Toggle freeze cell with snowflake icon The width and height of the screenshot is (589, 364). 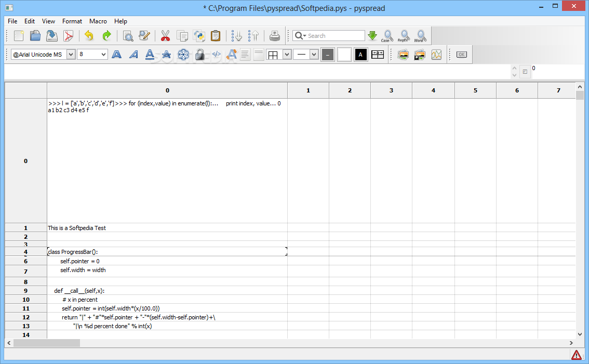pyautogui.click(x=183, y=55)
